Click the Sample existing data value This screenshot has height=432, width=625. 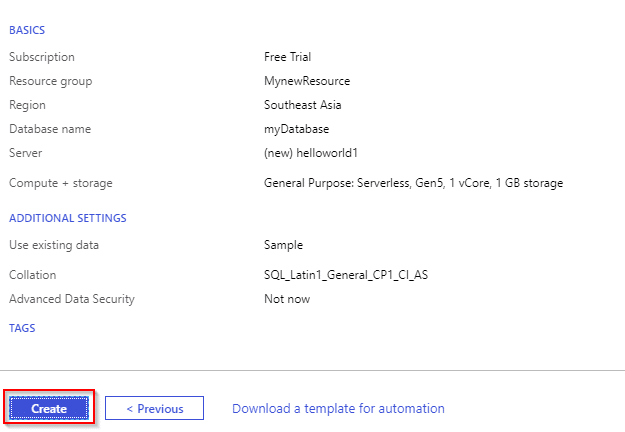coord(283,245)
